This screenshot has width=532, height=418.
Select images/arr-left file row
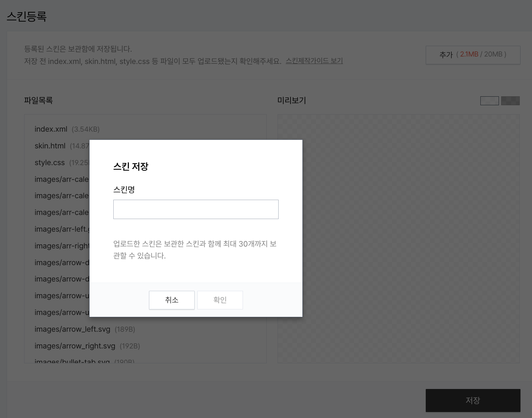coord(62,229)
